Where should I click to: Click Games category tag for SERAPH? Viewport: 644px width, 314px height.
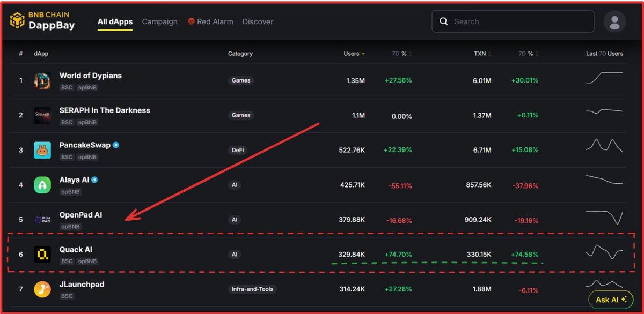(x=241, y=115)
